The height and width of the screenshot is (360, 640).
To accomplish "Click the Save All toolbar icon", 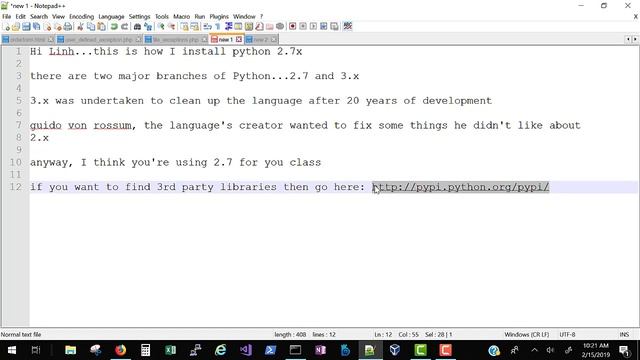I will point(37,27).
